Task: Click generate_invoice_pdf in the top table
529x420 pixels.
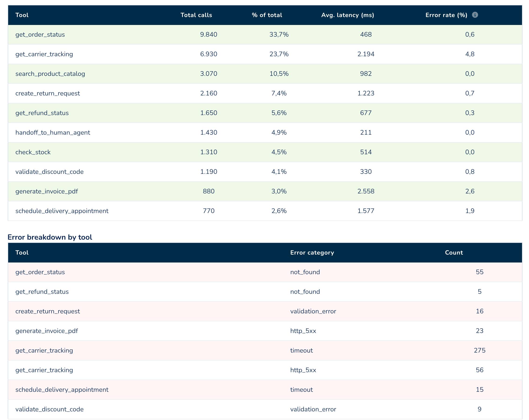Action: tap(47, 192)
